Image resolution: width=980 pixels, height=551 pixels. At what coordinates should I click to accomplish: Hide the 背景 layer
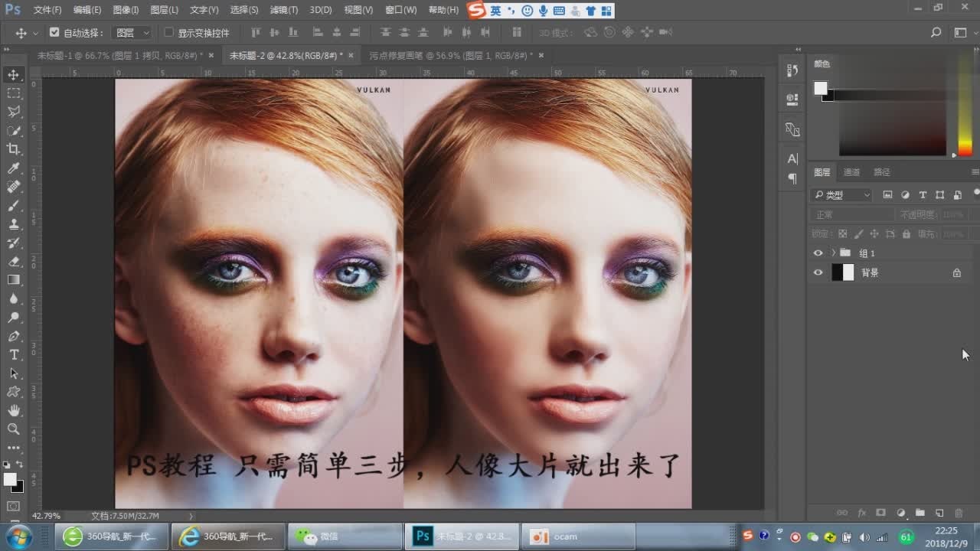(x=818, y=272)
